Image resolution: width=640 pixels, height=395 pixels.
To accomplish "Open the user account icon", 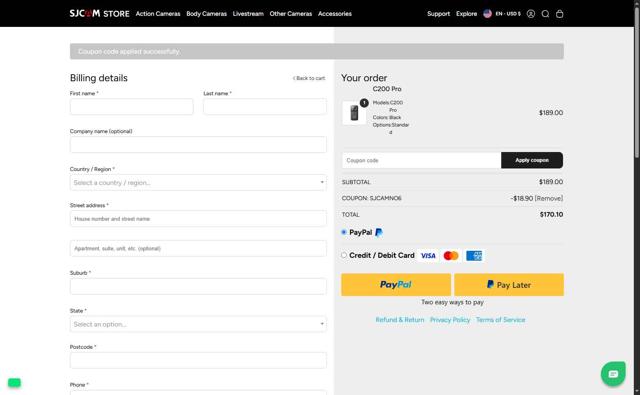I will coord(531,14).
